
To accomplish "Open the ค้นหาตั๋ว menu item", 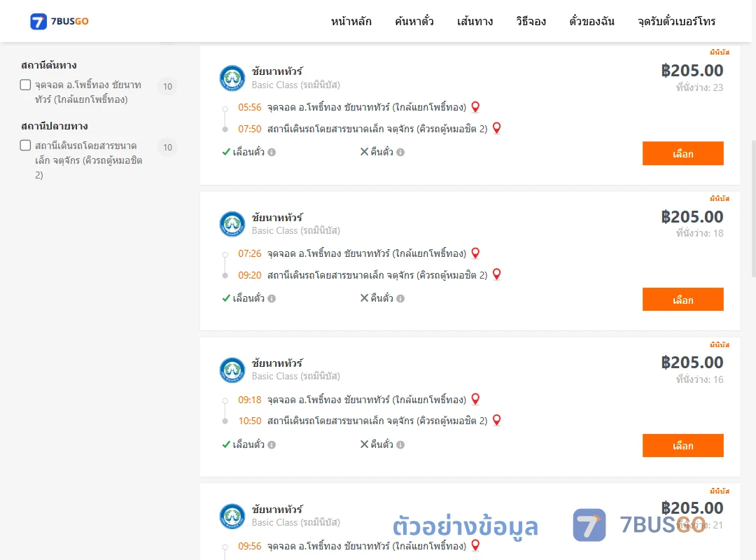I will click(414, 21).
